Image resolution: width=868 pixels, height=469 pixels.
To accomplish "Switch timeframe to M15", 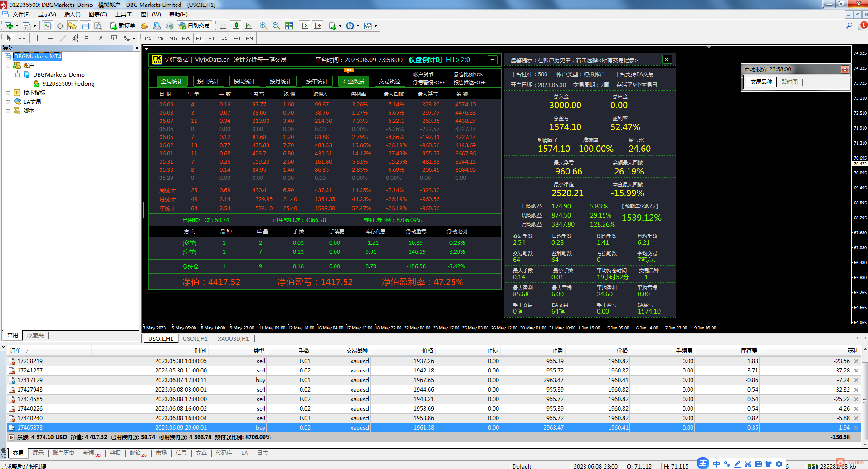I will tap(173, 39).
